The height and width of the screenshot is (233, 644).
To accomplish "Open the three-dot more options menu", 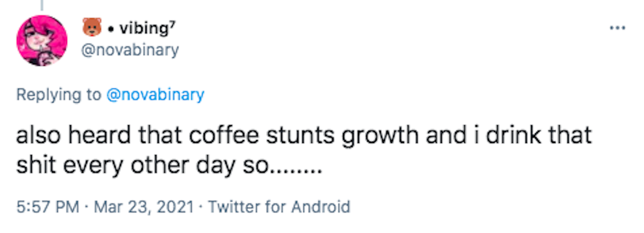I will pyautogui.click(x=617, y=28).
